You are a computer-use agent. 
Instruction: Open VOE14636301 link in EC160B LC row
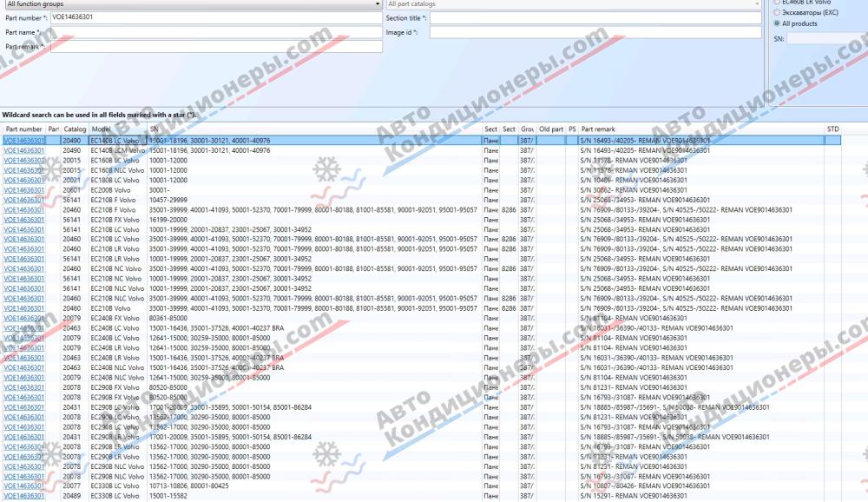point(24,161)
